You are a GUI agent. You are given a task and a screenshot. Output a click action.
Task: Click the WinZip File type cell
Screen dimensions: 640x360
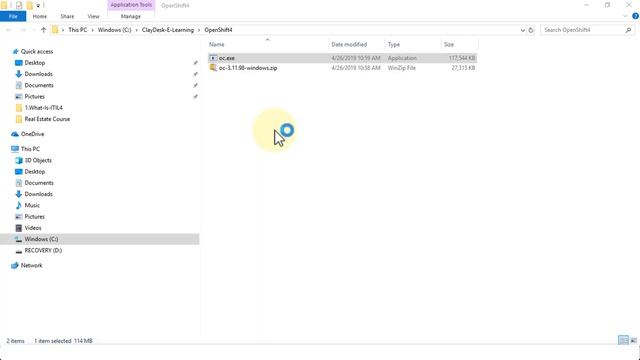point(402,68)
